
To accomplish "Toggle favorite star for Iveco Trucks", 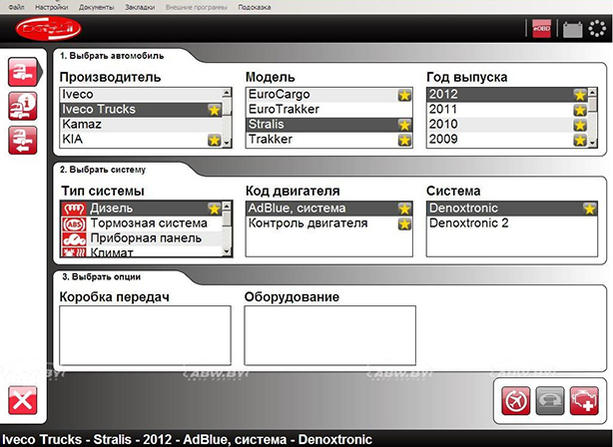I will (214, 110).
